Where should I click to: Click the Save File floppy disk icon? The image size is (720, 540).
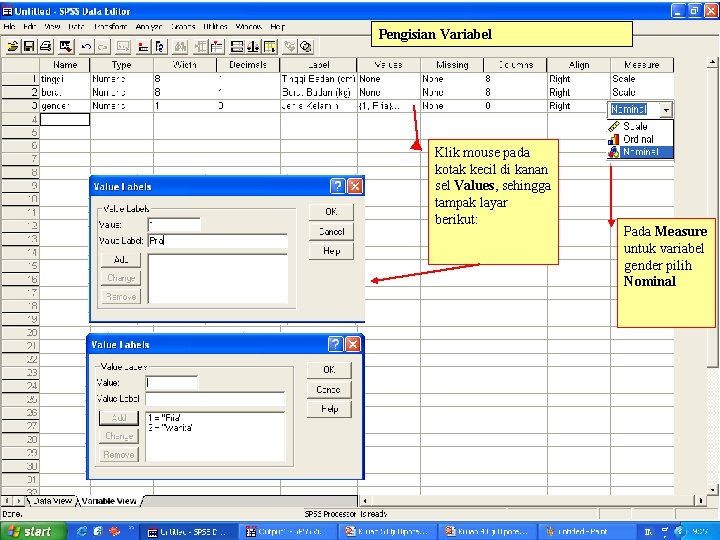pos(29,46)
